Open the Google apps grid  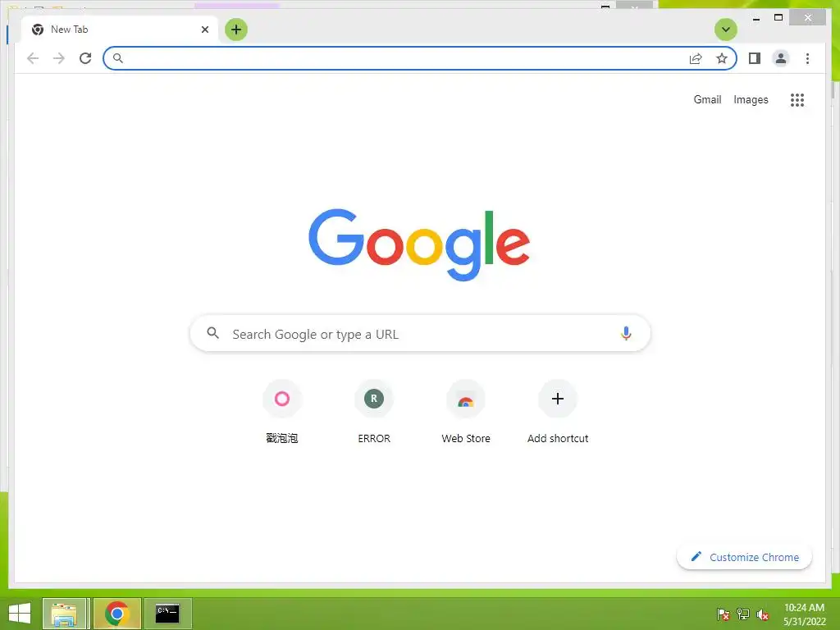pyautogui.click(x=797, y=99)
